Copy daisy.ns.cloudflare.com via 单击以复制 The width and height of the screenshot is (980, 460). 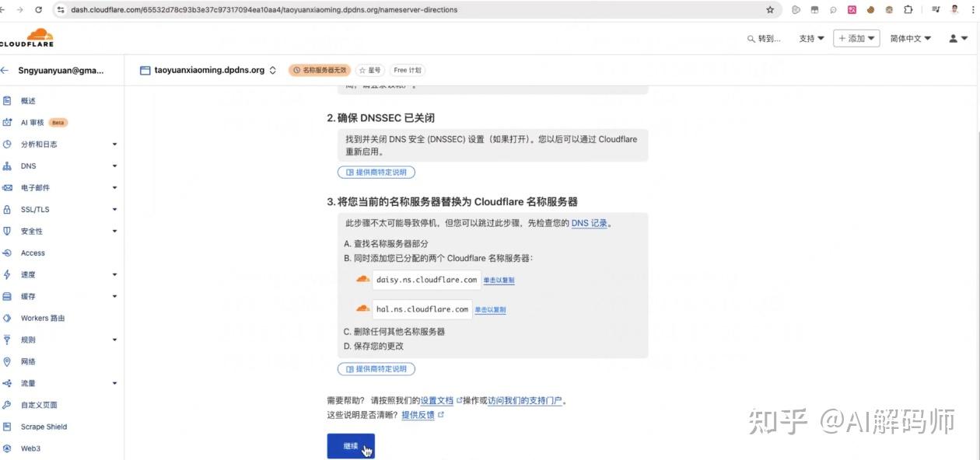pyautogui.click(x=498, y=280)
